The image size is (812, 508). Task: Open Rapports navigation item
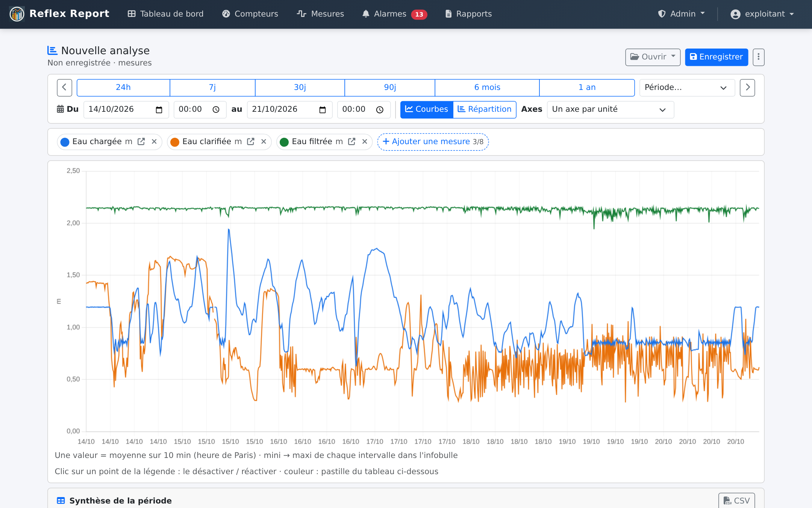click(x=468, y=14)
